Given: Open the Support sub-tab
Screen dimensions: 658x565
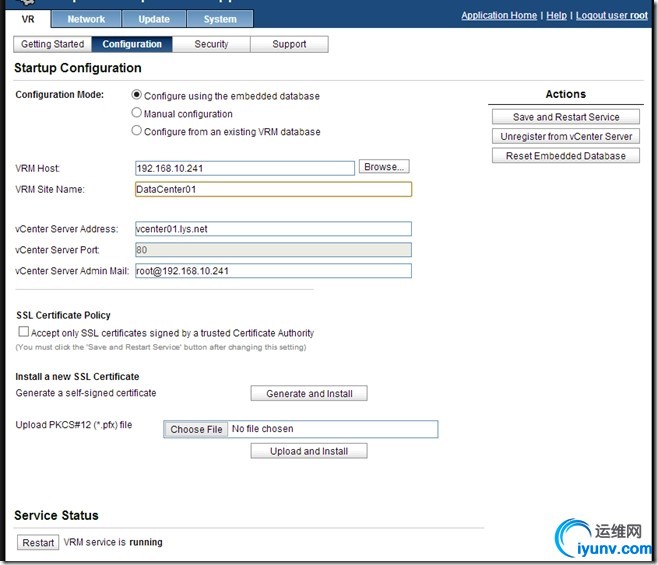Looking at the screenshot, I should point(289,44).
